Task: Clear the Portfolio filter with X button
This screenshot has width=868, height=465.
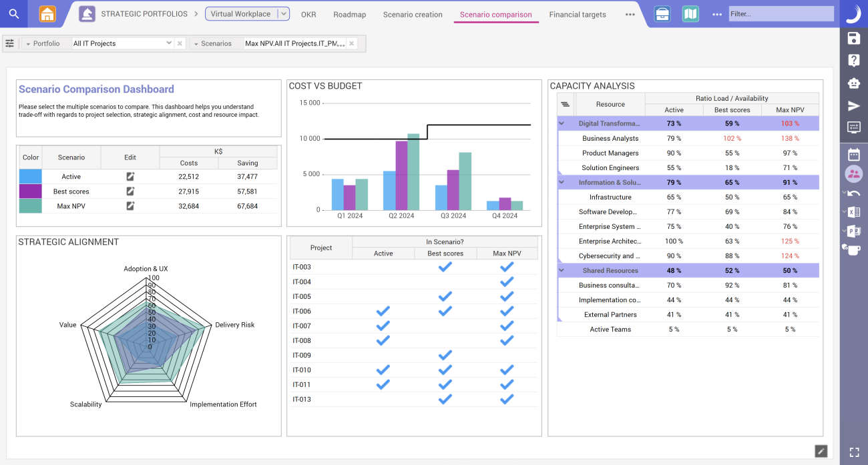Action: point(180,43)
